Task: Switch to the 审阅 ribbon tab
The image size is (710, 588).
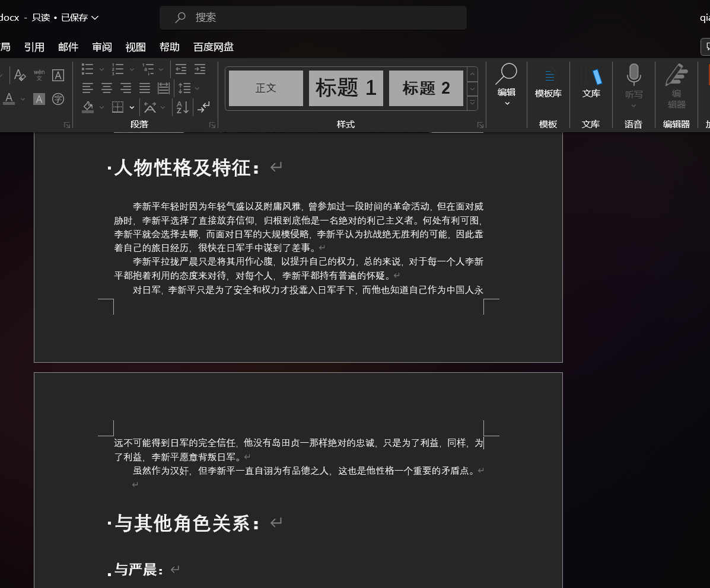Action: [102, 47]
